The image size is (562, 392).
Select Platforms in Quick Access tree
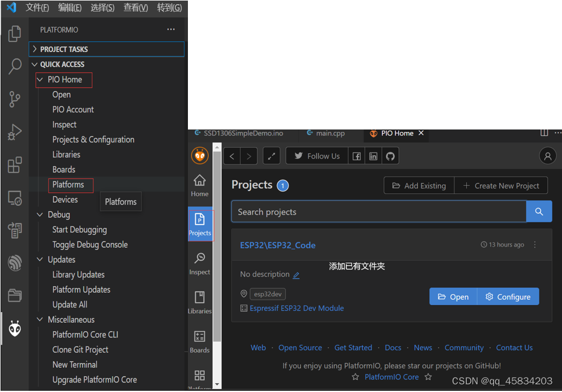point(68,184)
